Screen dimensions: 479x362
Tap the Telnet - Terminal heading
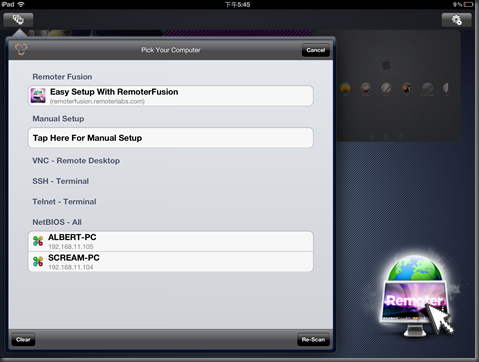pyautogui.click(x=64, y=202)
